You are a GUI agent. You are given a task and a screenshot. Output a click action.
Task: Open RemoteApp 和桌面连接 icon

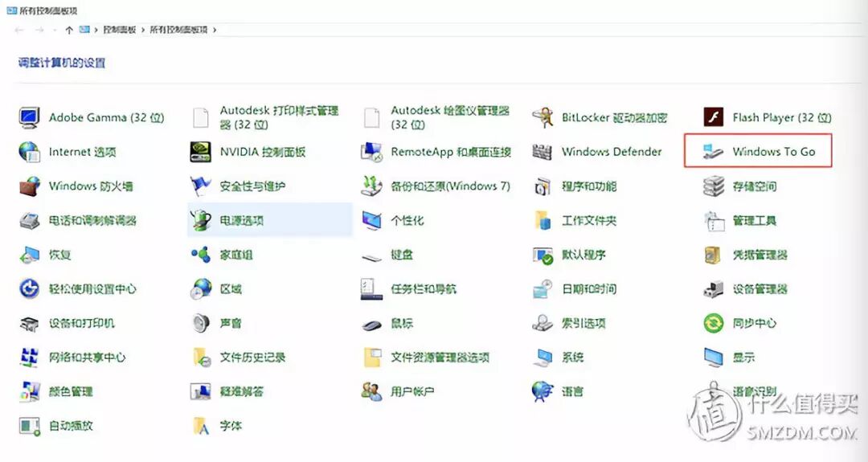tap(371, 152)
